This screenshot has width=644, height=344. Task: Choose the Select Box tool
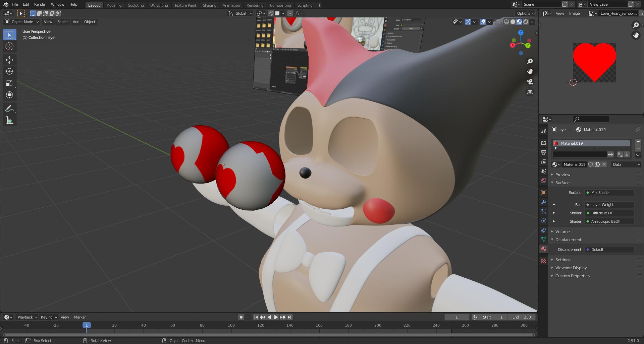click(x=9, y=35)
